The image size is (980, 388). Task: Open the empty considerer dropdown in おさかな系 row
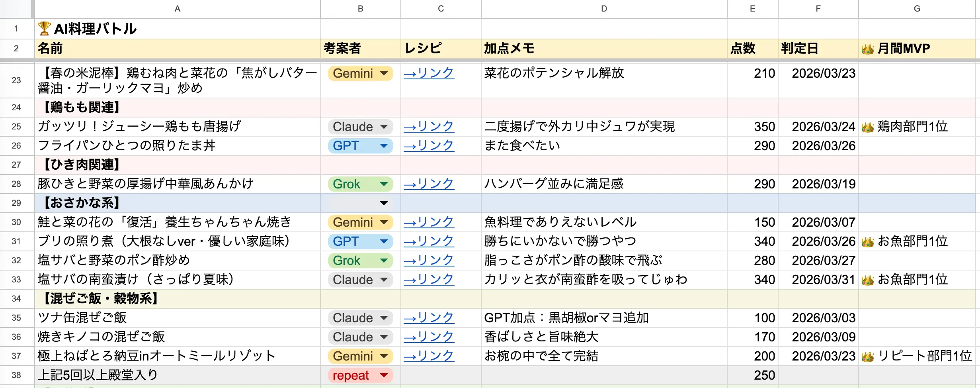[x=383, y=203]
